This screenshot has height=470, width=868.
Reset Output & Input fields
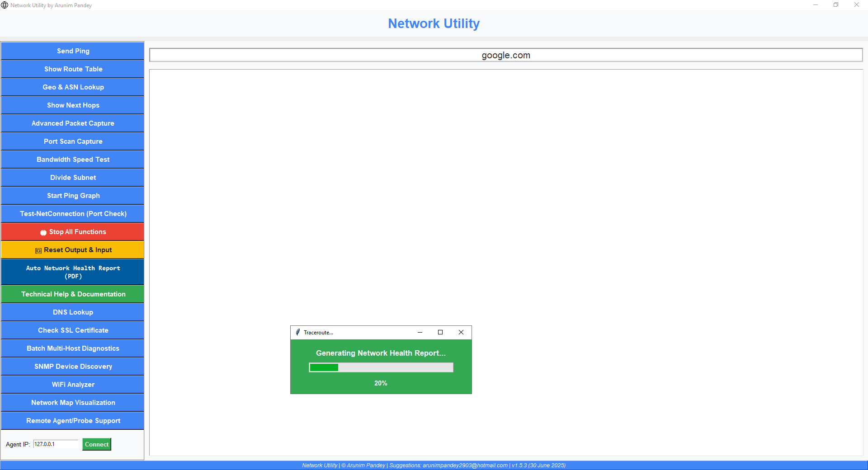(72, 249)
